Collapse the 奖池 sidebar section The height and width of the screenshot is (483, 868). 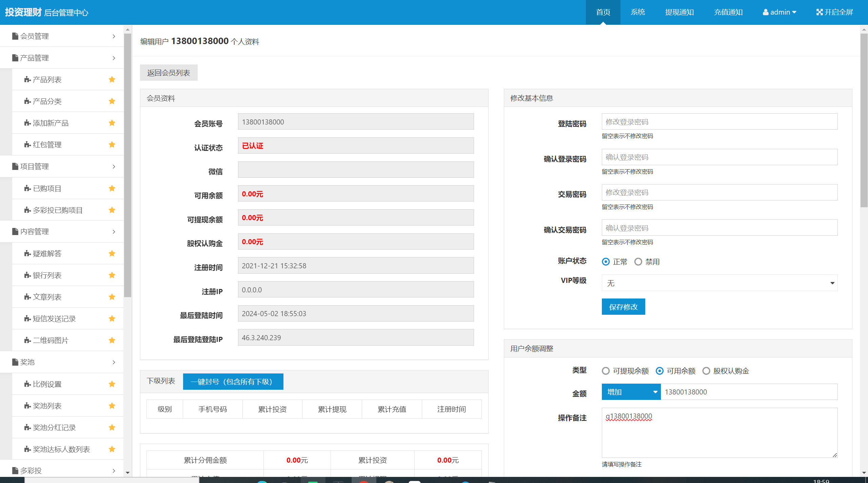pyautogui.click(x=62, y=362)
